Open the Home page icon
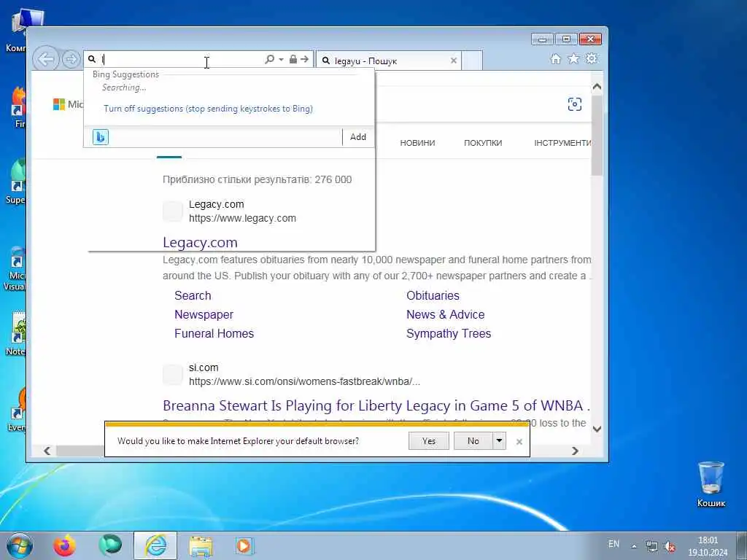Screen dimensions: 747x560 (555, 58)
